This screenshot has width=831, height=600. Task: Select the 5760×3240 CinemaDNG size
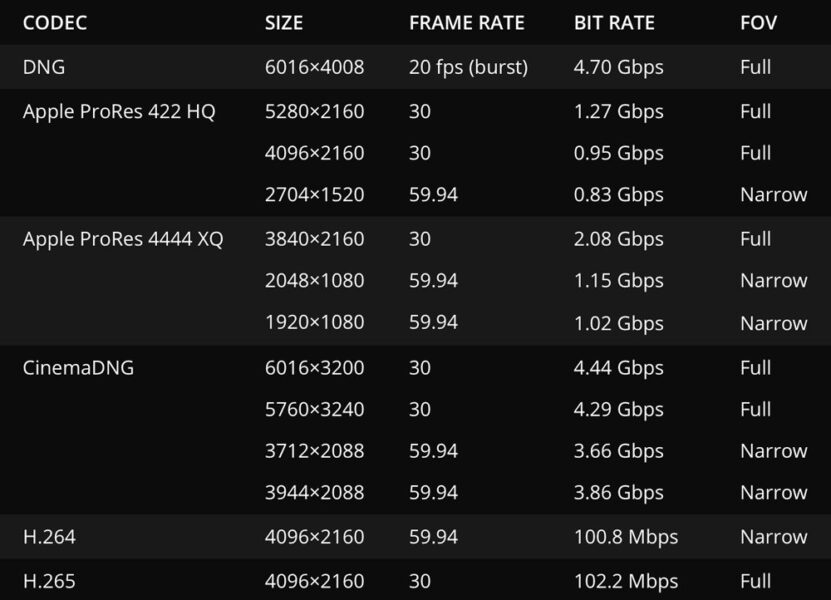click(314, 409)
